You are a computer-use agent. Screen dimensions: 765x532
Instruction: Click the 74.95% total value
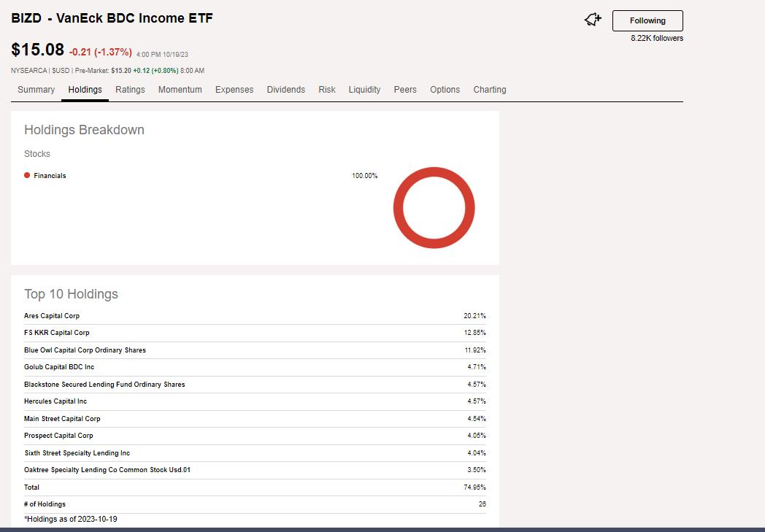pyautogui.click(x=474, y=487)
